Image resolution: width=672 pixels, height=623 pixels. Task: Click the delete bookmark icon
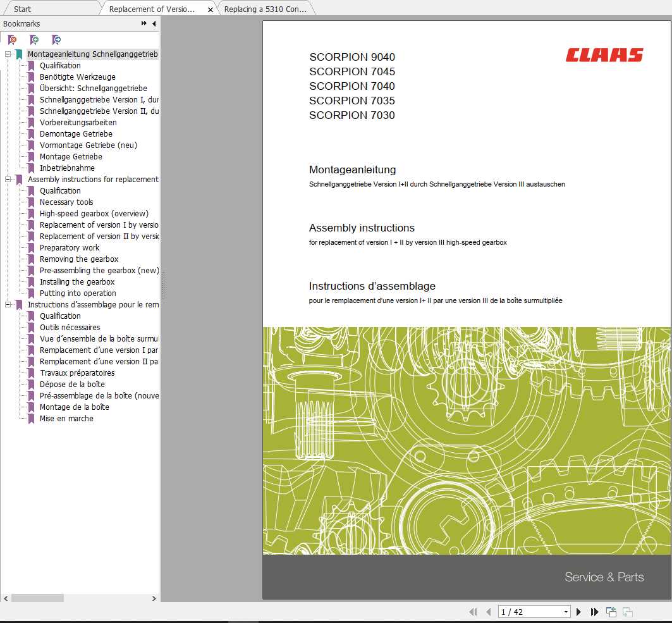click(12, 40)
